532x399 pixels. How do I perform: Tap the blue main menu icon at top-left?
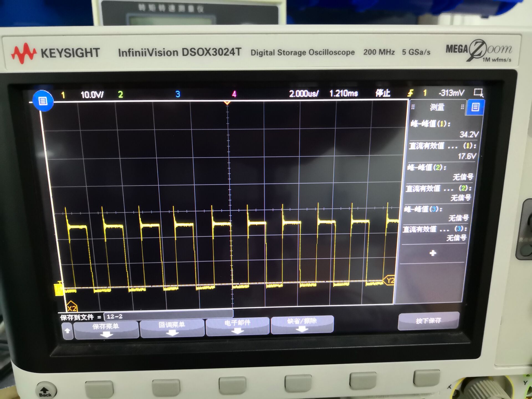[43, 101]
